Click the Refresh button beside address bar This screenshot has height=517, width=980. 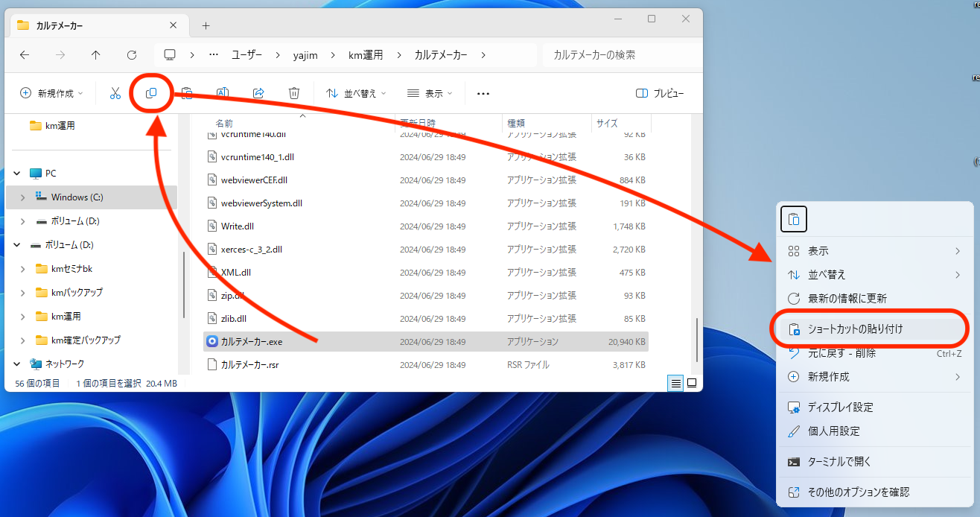click(x=132, y=55)
